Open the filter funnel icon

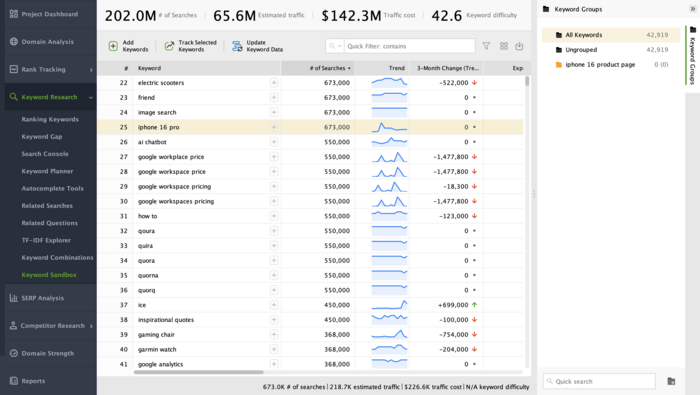486,46
